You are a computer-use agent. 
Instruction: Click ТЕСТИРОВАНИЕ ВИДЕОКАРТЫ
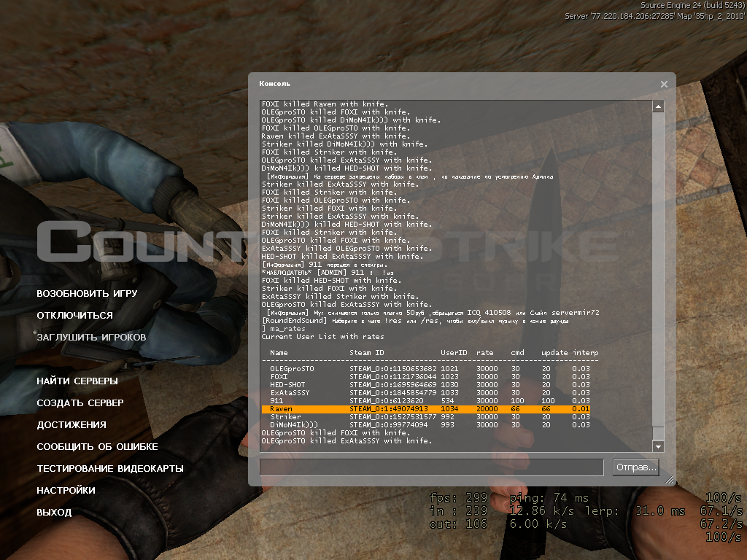pos(110,469)
